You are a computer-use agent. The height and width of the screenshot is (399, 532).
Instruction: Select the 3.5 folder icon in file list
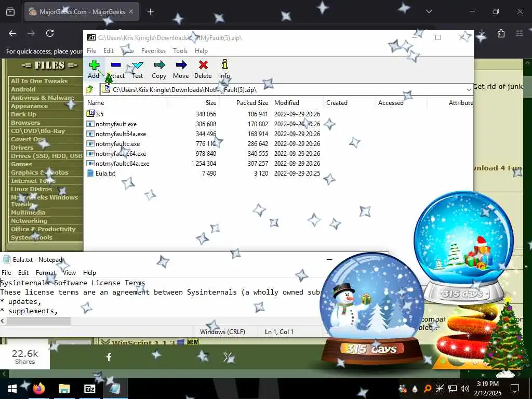90,114
